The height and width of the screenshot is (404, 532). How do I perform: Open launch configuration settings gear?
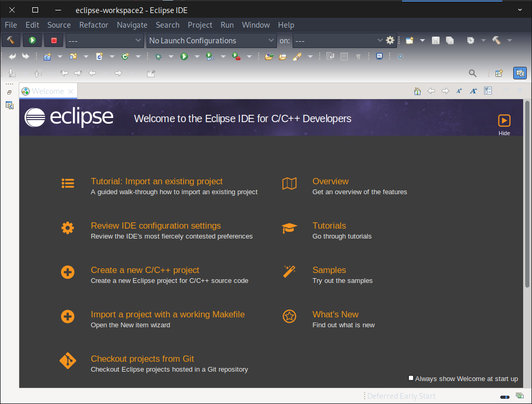click(x=390, y=40)
